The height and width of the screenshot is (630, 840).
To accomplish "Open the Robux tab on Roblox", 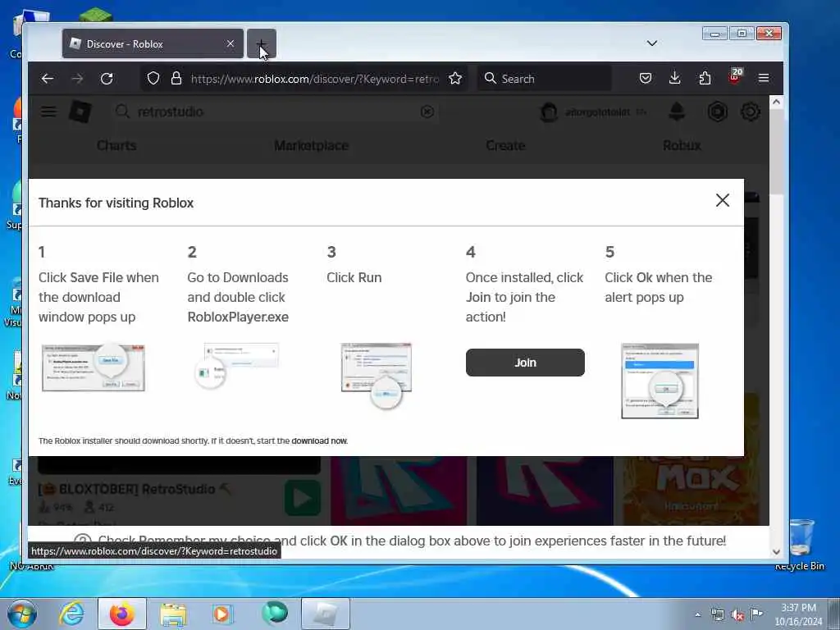I will click(682, 146).
